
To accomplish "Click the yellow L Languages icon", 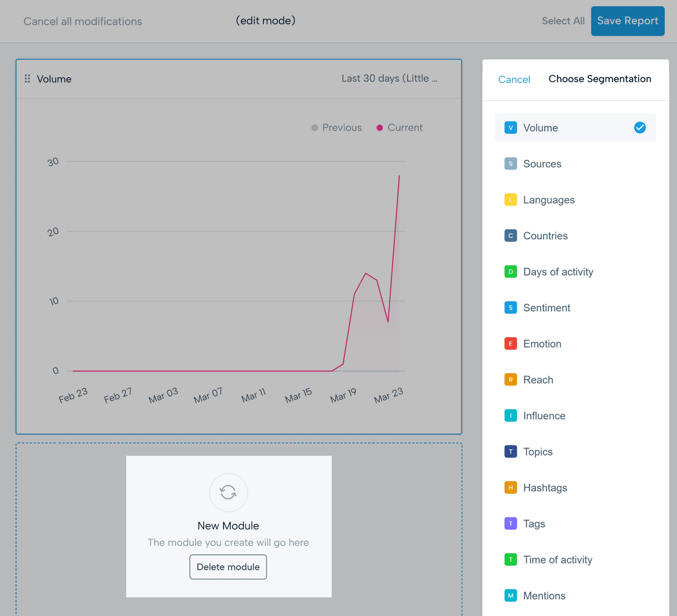I will 510,200.
